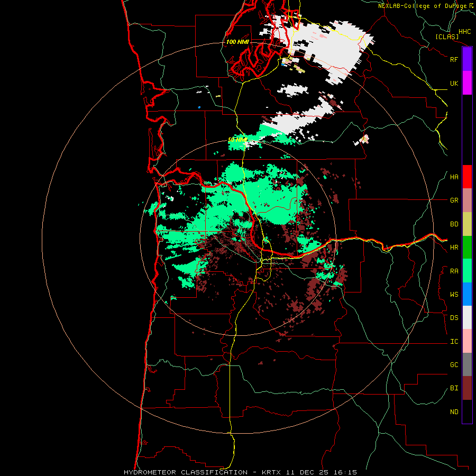476x476 pixels.
Task: Click the BI legend label
Action: coord(454,388)
